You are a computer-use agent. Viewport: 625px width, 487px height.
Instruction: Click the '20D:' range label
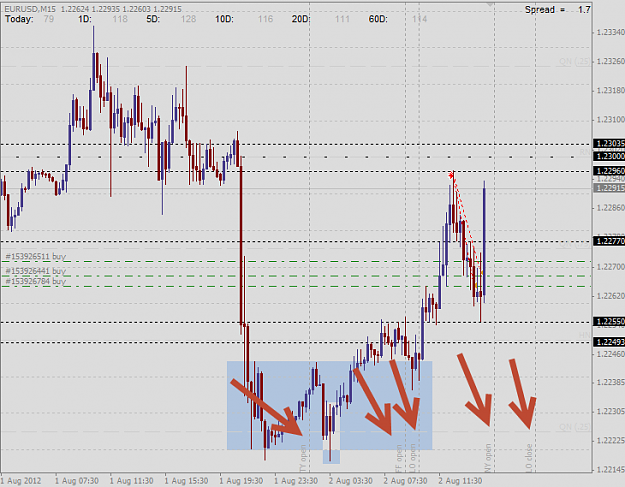pos(301,19)
